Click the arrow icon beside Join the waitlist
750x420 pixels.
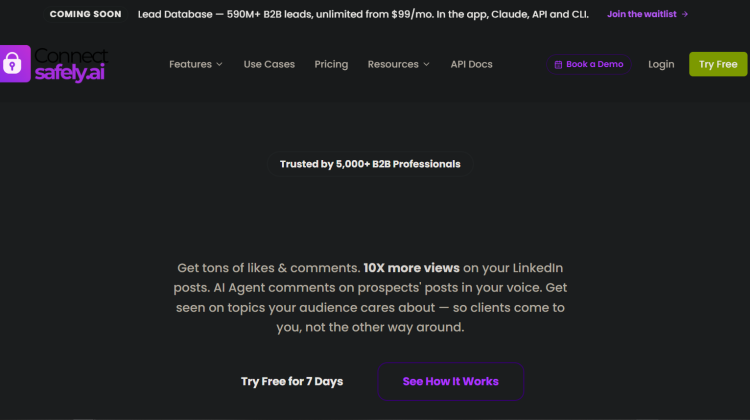click(684, 14)
